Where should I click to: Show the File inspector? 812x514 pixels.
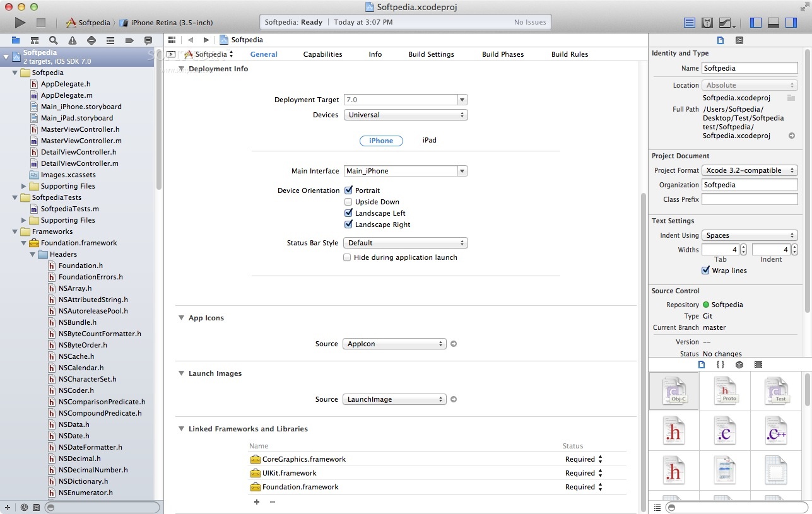pos(721,40)
